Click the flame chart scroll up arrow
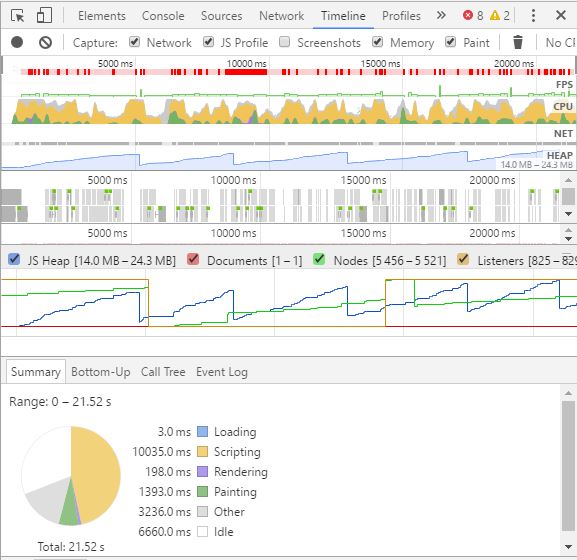The image size is (577, 560). point(568,180)
